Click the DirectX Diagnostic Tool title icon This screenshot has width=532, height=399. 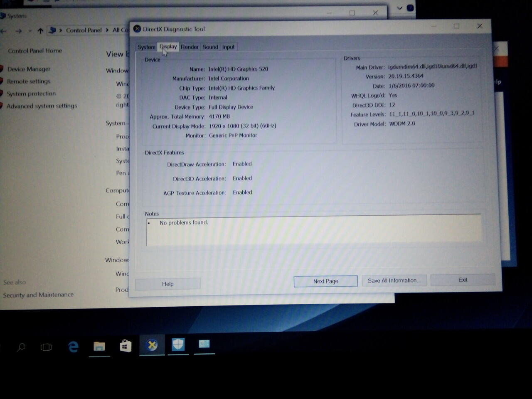137,29
